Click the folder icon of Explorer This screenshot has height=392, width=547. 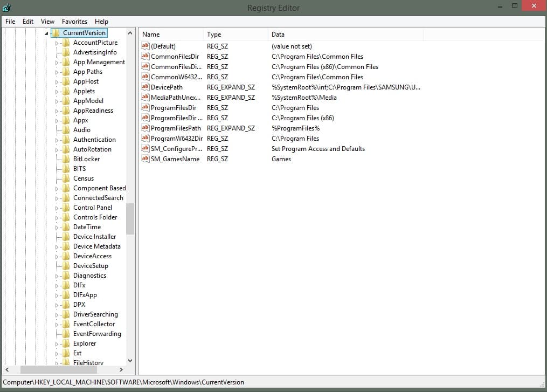(66, 343)
